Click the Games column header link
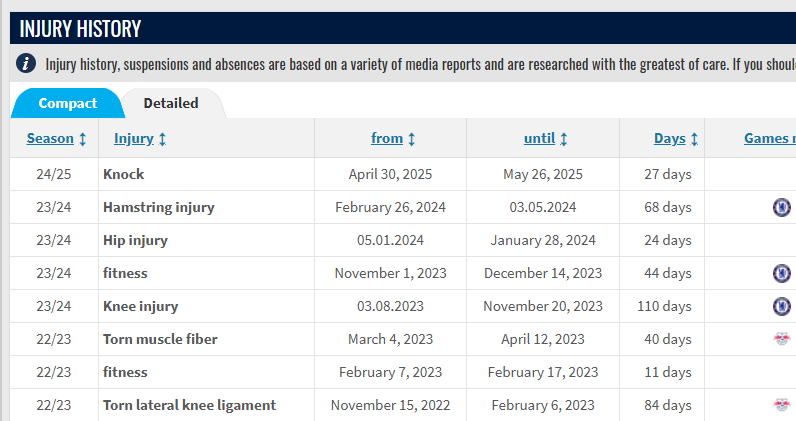Image resolution: width=796 pixels, height=421 pixels. point(770,138)
